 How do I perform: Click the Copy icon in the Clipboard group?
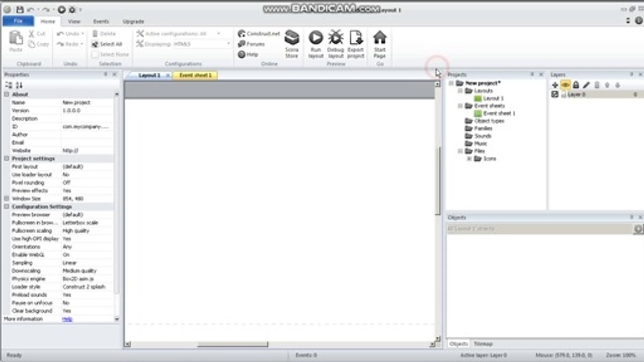pyautogui.click(x=32, y=44)
